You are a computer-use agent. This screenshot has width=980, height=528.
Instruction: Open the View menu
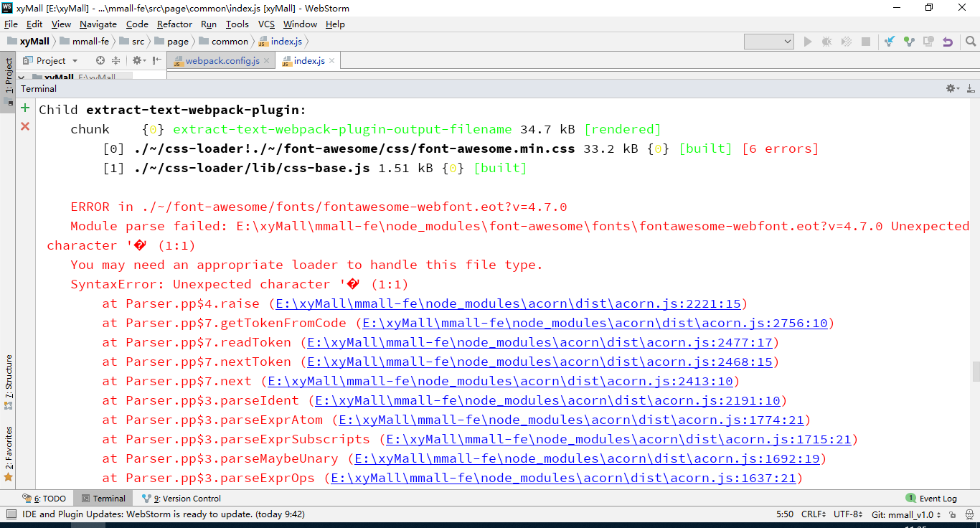point(62,24)
